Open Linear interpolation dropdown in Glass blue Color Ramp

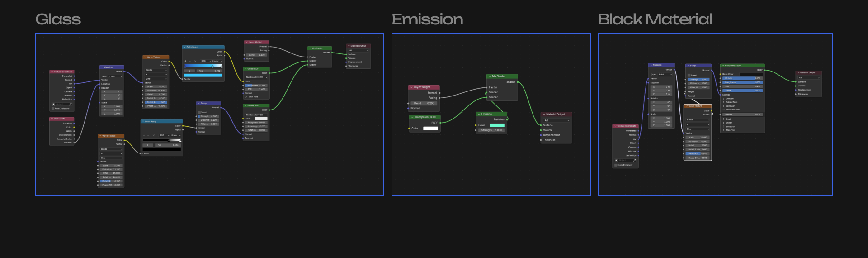click(x=217, y=61)
